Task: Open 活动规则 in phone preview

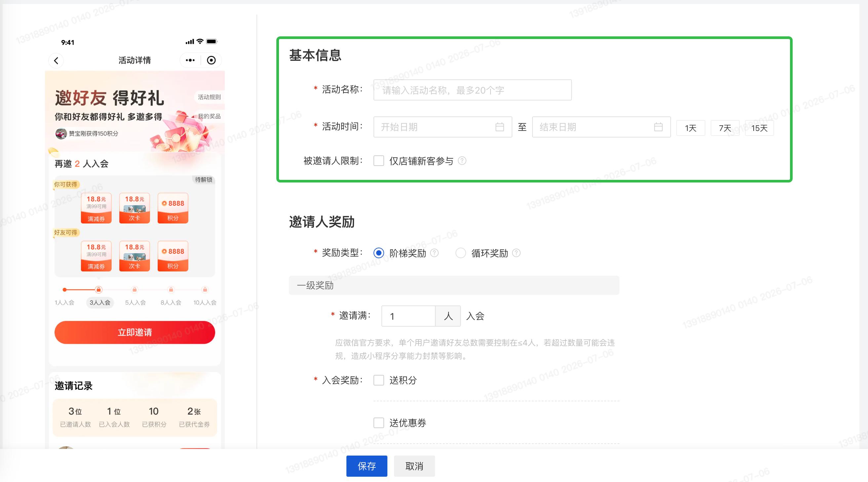Action: [x=209, y=97]
